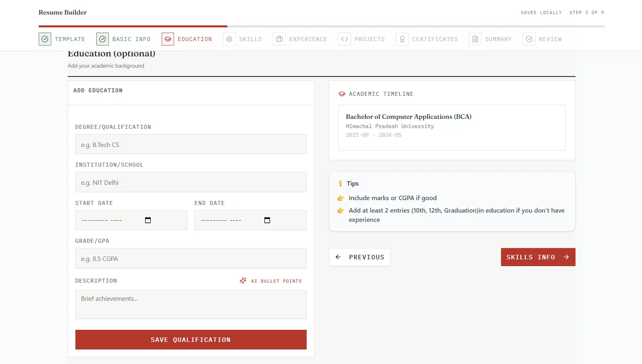Focus the Degree/Qualification input field
Viewport: 642px width, 364px height.
pos(191,144)
